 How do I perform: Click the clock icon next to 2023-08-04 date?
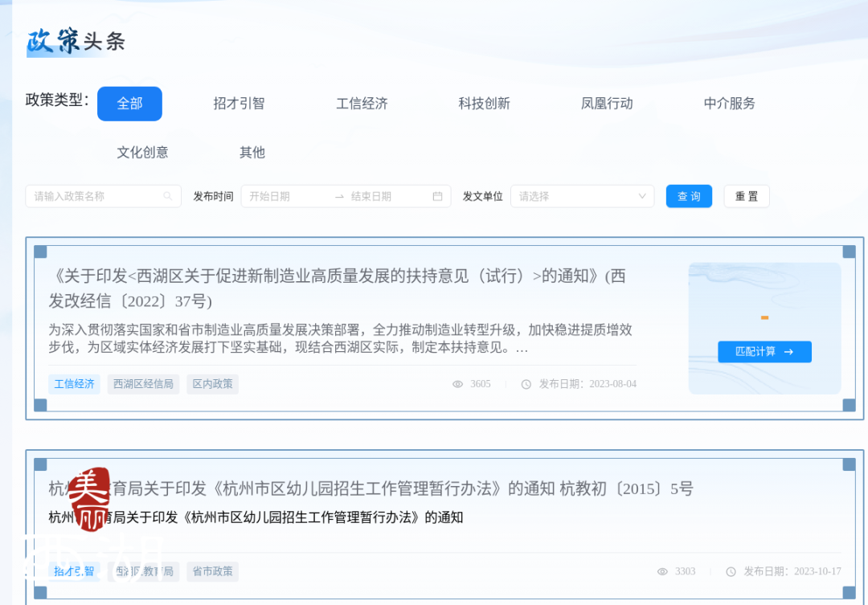click(526, 384)
